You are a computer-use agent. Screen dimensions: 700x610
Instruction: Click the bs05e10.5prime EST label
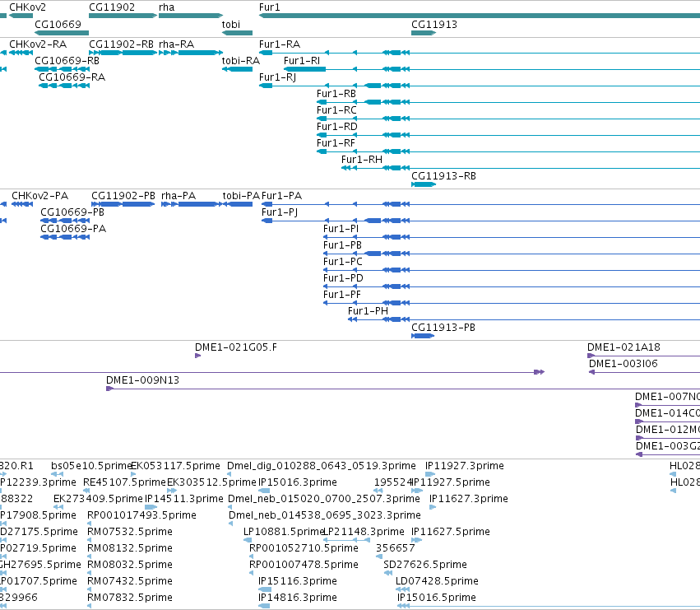click(92, 466)
